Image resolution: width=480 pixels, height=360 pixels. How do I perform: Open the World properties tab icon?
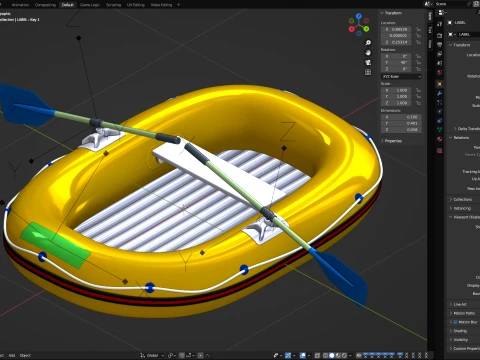coord(439,72)
